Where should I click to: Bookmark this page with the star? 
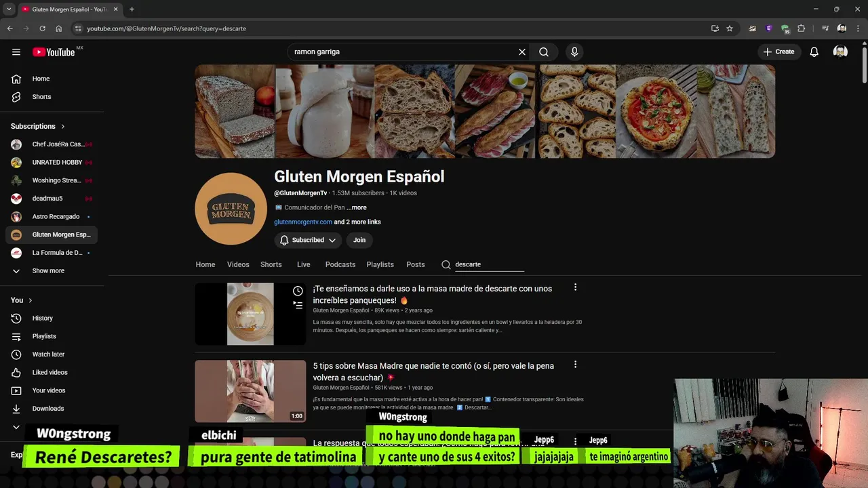730,28
